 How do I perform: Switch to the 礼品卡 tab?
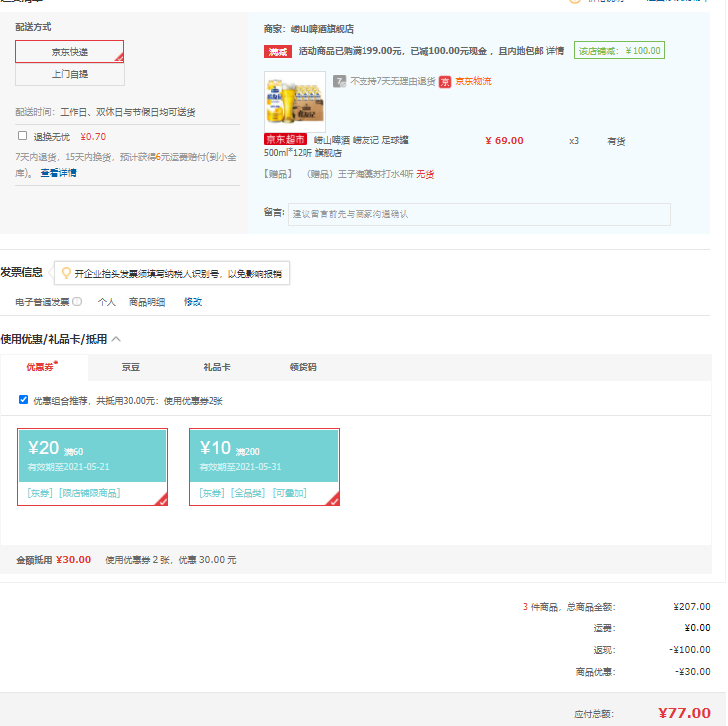[217, 367]
